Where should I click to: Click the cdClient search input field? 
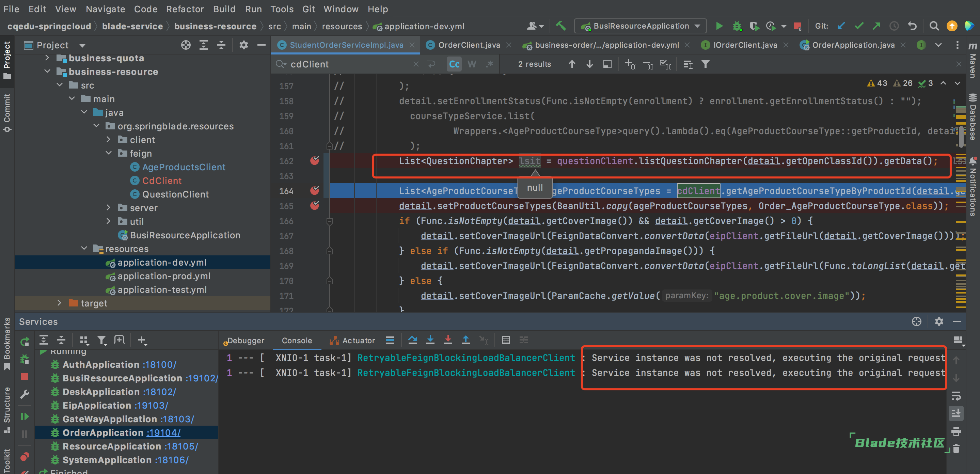[x=350, y=64]
